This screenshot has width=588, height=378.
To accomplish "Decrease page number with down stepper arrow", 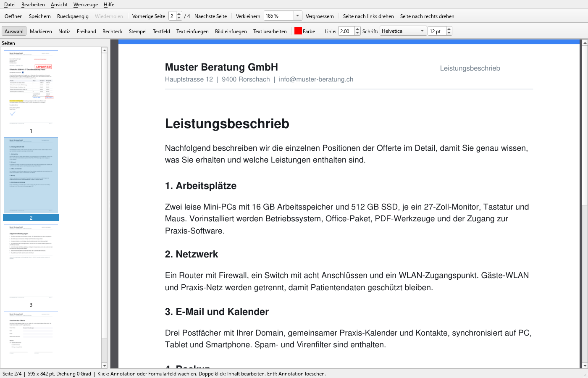I will pyautogui.click(x=179, y=18).
